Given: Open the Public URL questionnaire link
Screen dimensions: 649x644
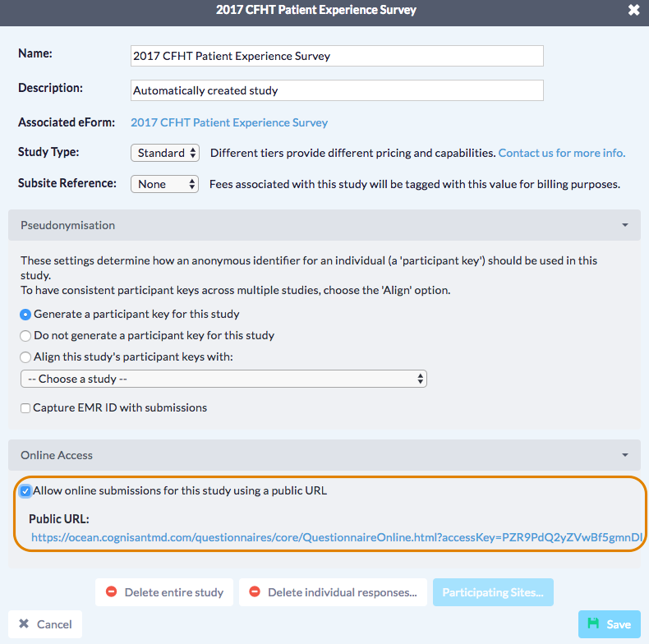Looking at the screenshot, I should point(335,538).
